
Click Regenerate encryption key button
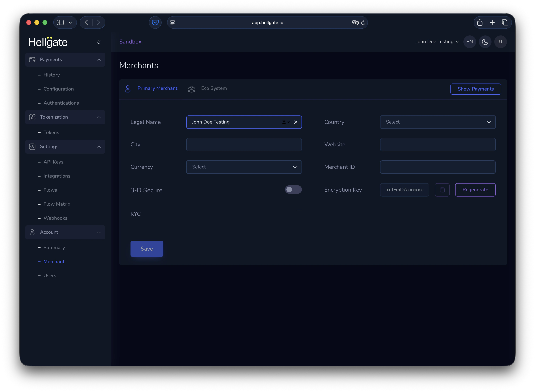475,190
